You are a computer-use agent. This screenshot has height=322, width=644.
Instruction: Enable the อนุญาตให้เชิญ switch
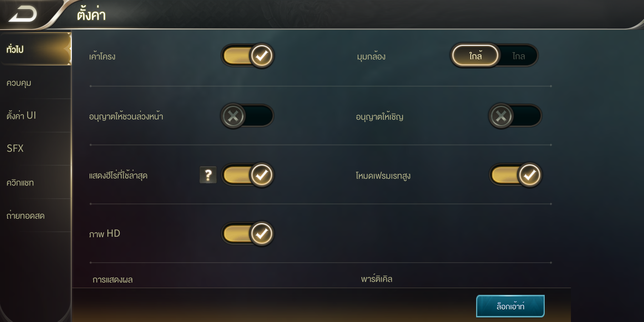point(515,116)
